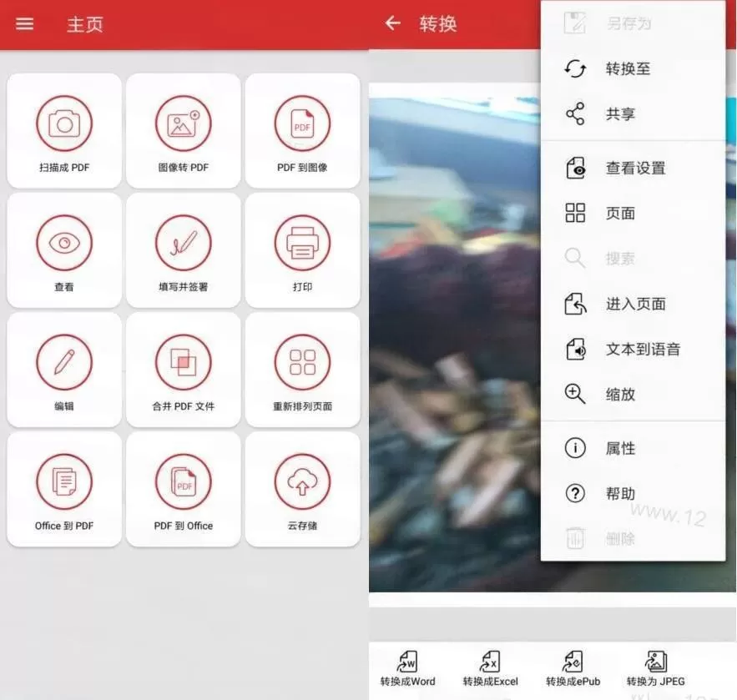This screenshot has height=700, width=737.
Task: Open the 扫描成 PDF camera tile
Action: 64,131
